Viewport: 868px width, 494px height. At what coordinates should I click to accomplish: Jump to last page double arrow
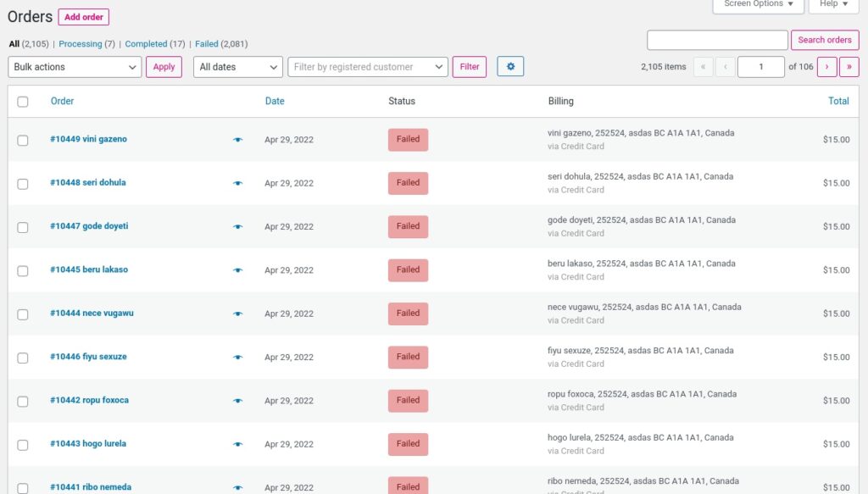[849, 67]
